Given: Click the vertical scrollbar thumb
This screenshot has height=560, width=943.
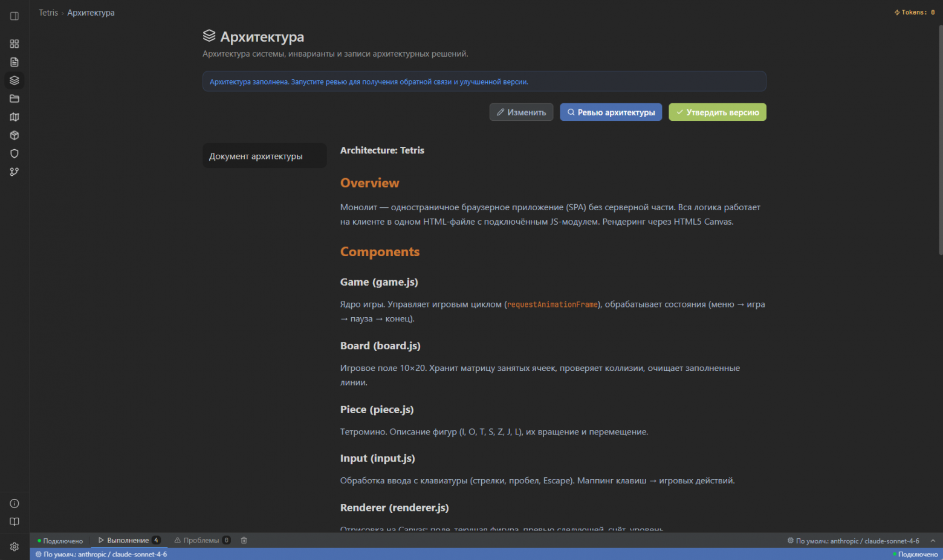Looking at the screenshot, I should [x=940, y=139].
